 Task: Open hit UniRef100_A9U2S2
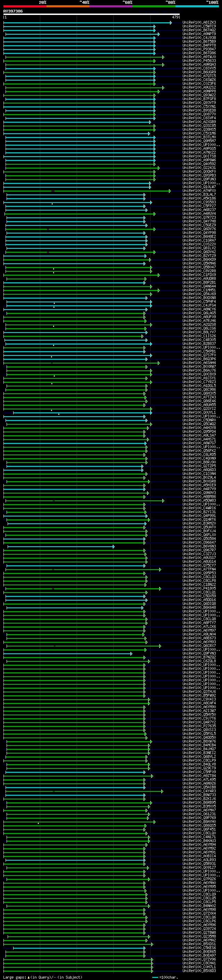[x=199, y=88]
